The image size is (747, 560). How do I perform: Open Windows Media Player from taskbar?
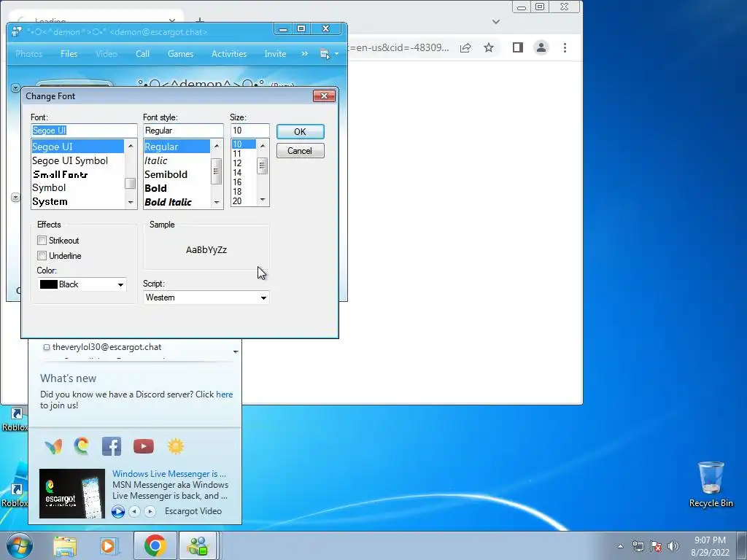click(x=109, y=546)
